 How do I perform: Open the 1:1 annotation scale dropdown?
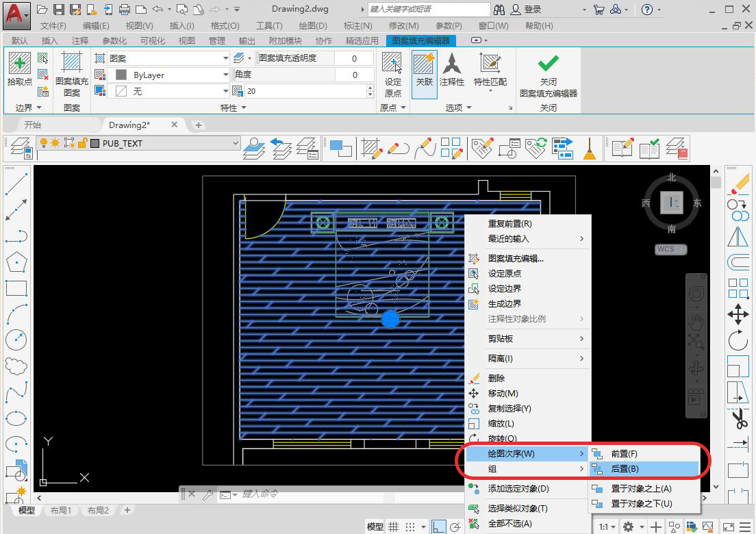[x=607, y=526]
